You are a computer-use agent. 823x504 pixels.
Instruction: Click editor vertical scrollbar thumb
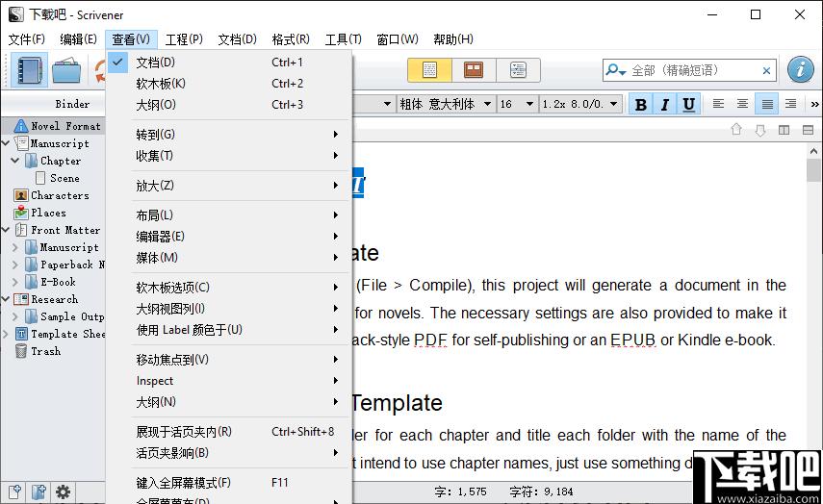tap(813, 170)
